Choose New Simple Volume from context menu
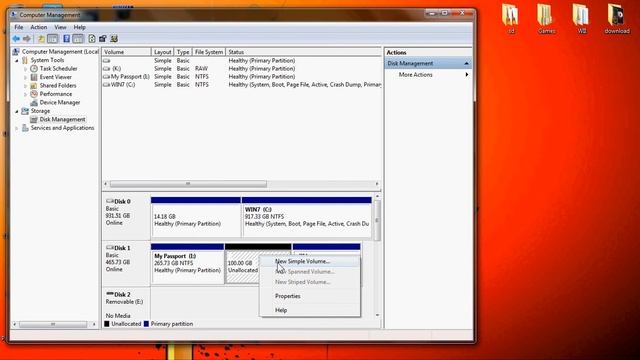Image resolution: width=640 pixels, height=360 pixels. [x=310, y=261]
